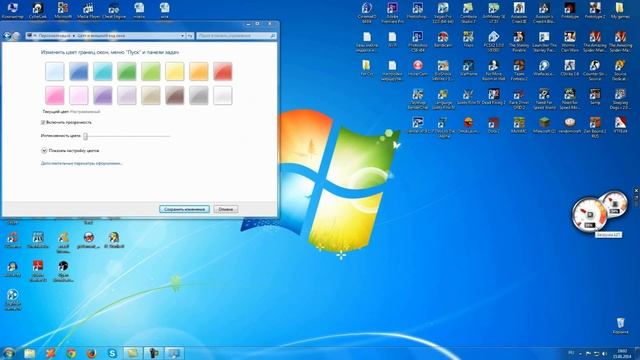Open the Recycle Bin icon
This screenshot has height=360, width=640.
[x=620, y=326]
